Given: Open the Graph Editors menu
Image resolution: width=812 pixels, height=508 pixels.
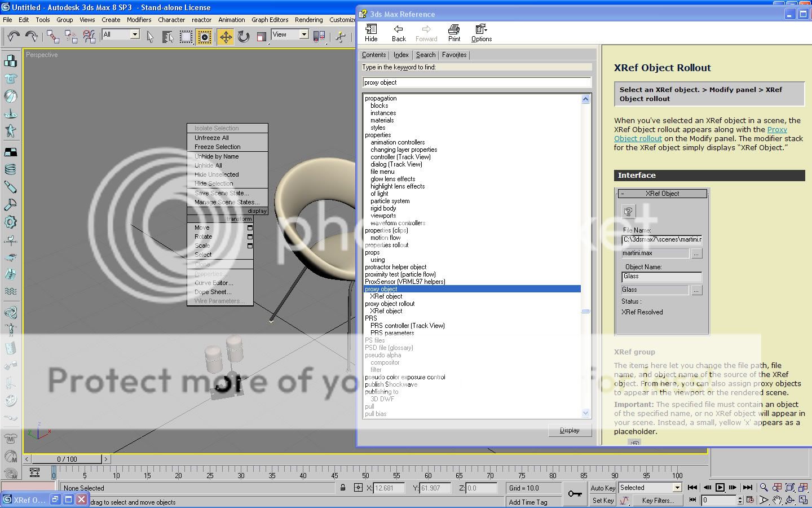Looking at the screenshot, I should [x=270, y=20].
